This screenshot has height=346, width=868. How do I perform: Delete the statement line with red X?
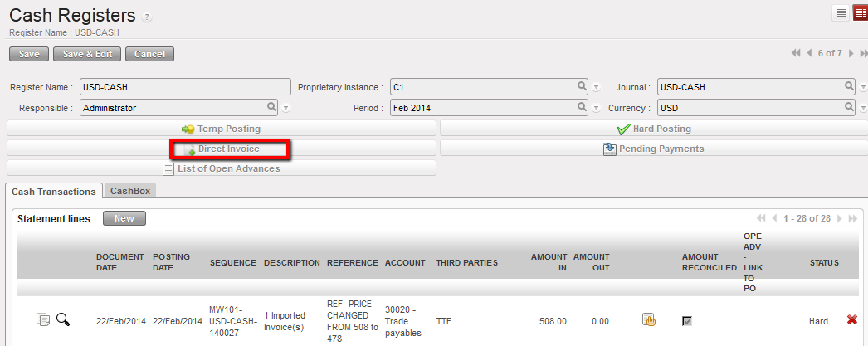852,320
